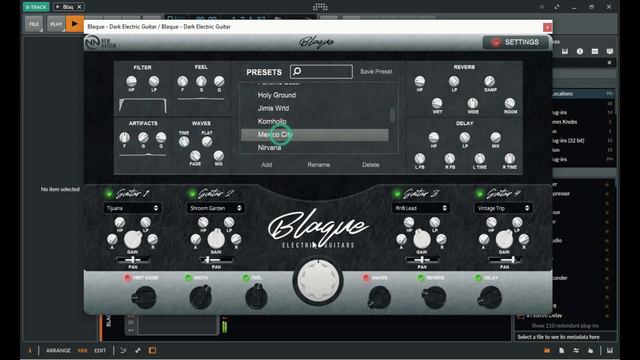Open Guitar 2 Shroom Garden dropdown
The width and height of the screenshot is (640, 360).
215,208
